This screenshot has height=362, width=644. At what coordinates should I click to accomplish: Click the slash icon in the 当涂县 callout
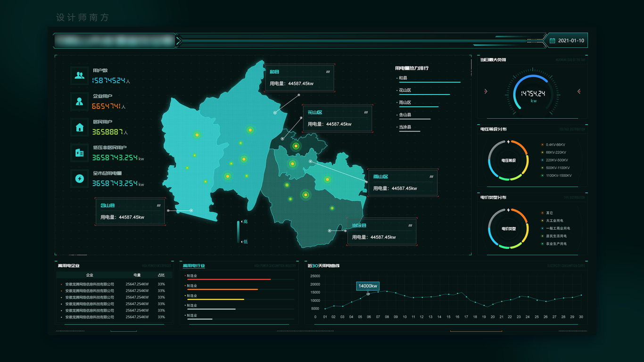[x=410, y=226]
